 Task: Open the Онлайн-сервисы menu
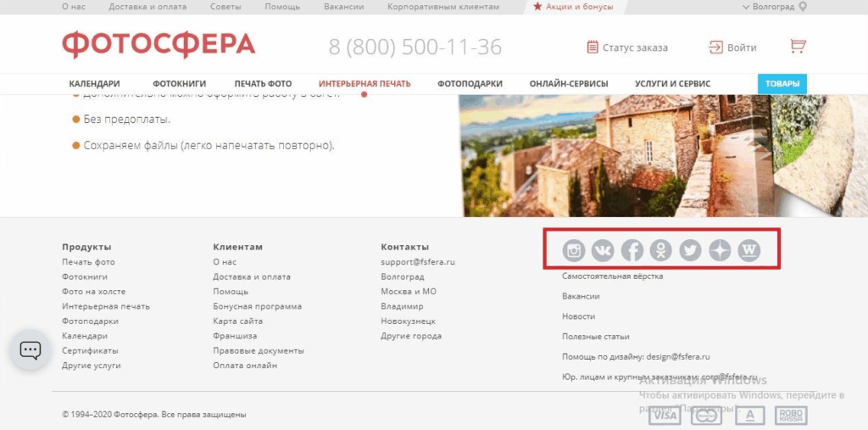pyautogui.click(x=569, y=84)
